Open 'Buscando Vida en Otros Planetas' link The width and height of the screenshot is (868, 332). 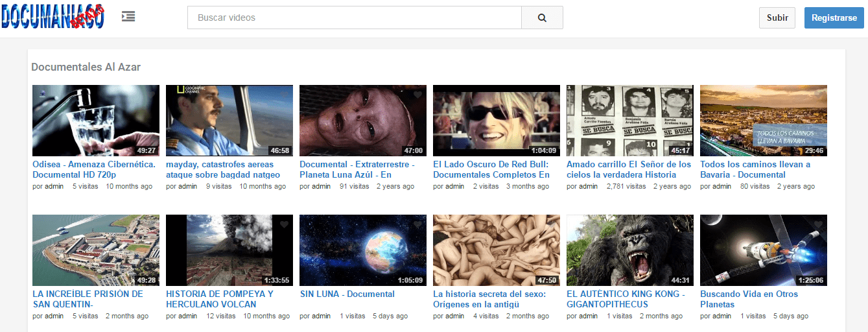749,299
